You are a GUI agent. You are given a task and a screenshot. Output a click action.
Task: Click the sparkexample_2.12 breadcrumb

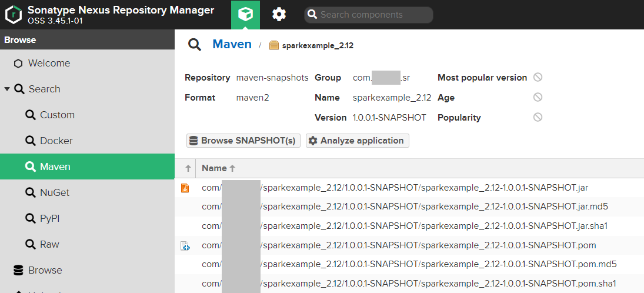pyautogui.click(x=318, y=46)
